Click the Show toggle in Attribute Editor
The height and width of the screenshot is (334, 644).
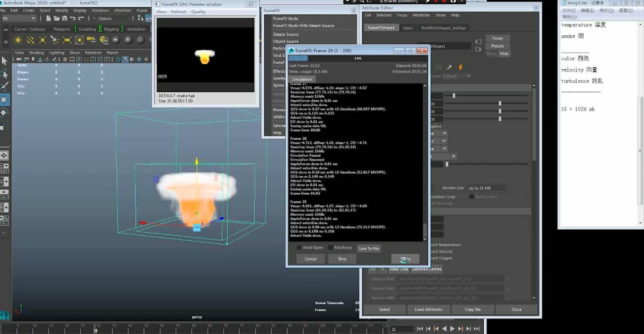491,54
